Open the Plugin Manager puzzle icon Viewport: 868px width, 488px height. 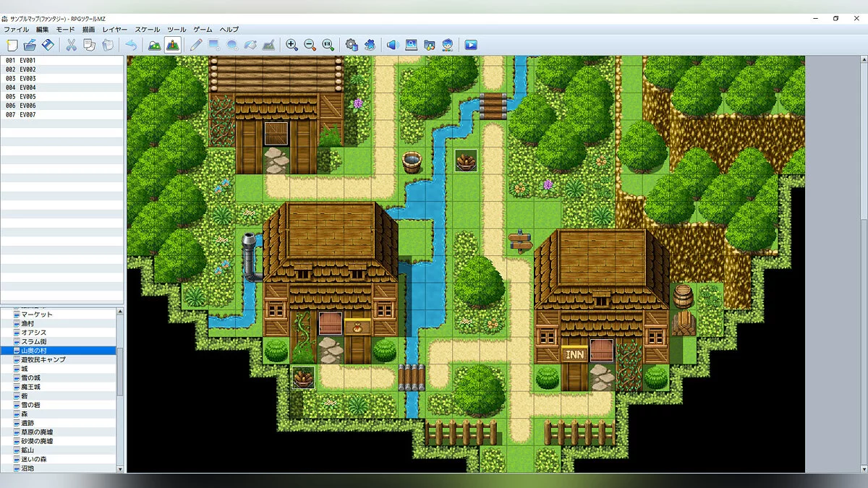370,45
